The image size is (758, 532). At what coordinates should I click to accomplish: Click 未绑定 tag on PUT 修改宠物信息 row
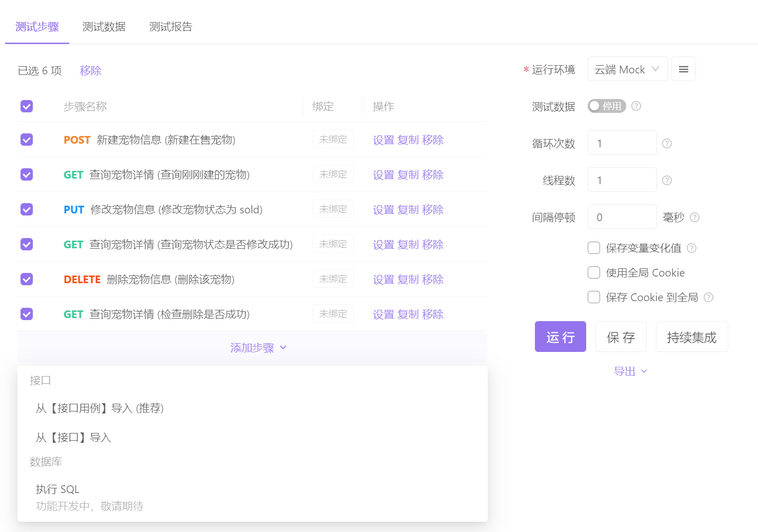333,209
